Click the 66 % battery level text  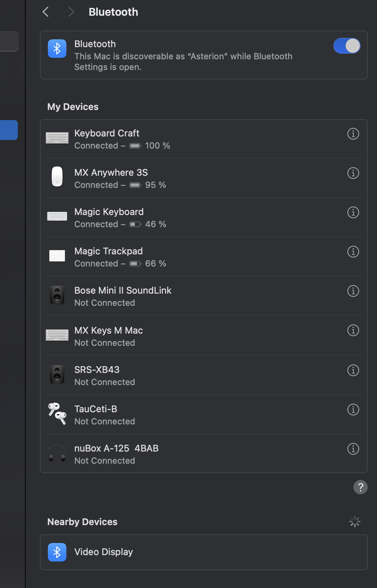[156, 264]
